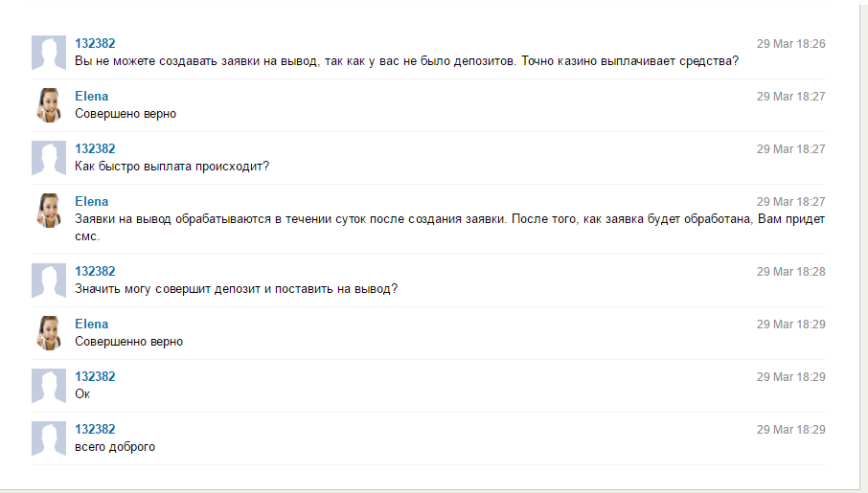Click username 132382 above 'Ок'

click(95, 377)
